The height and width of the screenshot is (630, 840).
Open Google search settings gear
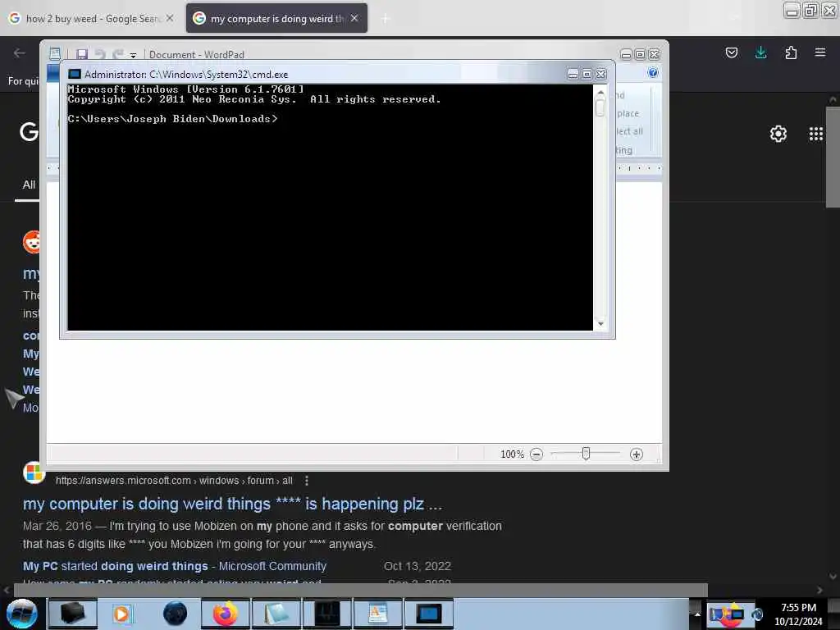tap(778, 134)
